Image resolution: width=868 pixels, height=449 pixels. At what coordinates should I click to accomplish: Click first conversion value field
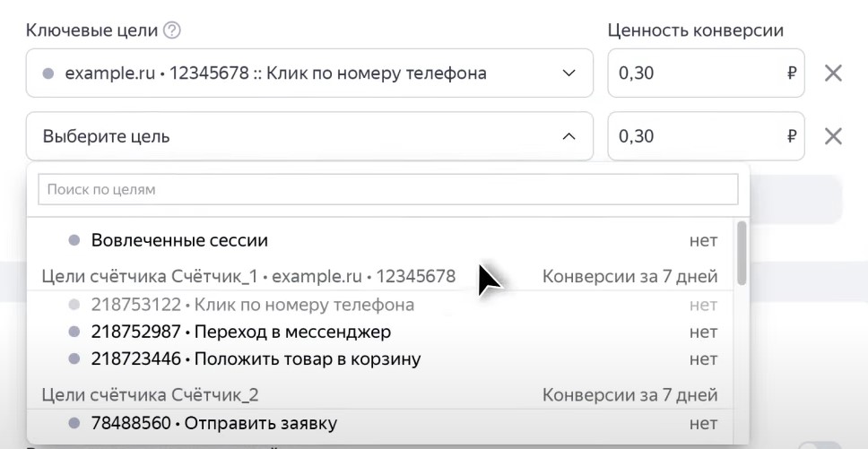tap(690, 73)
